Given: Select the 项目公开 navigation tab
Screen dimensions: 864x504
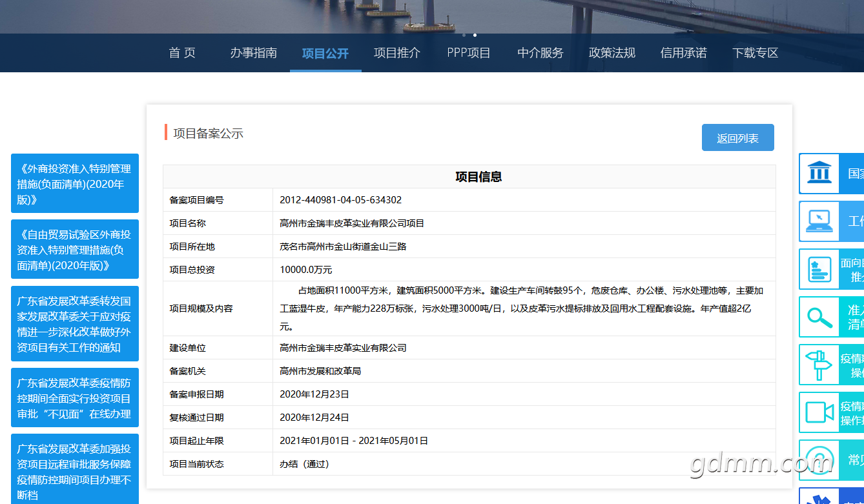Looking at the screenshot, I should tap(325, 53).
